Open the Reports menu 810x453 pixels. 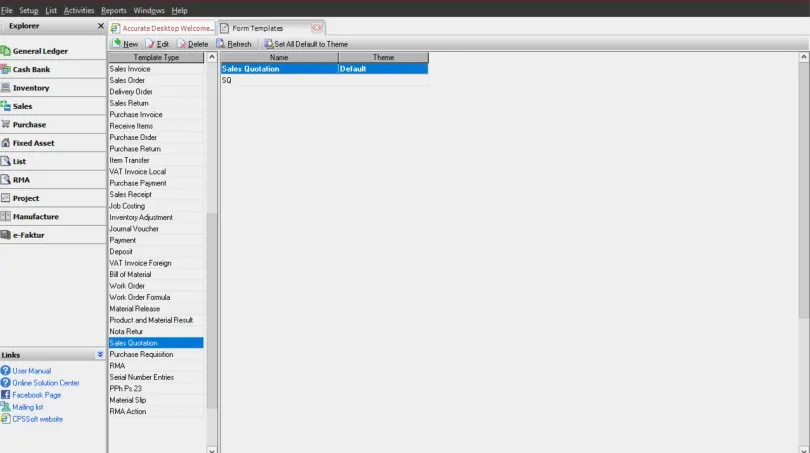click(114, 10)
